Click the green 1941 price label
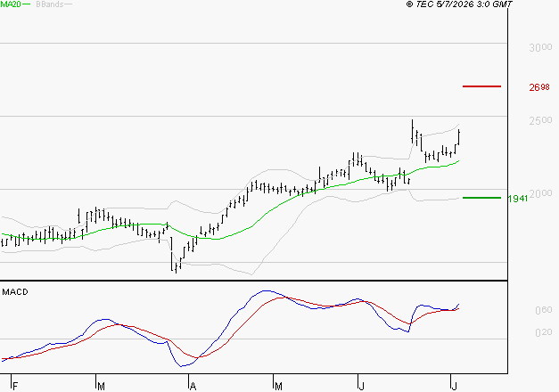559x392 pixels. [518, 199]
